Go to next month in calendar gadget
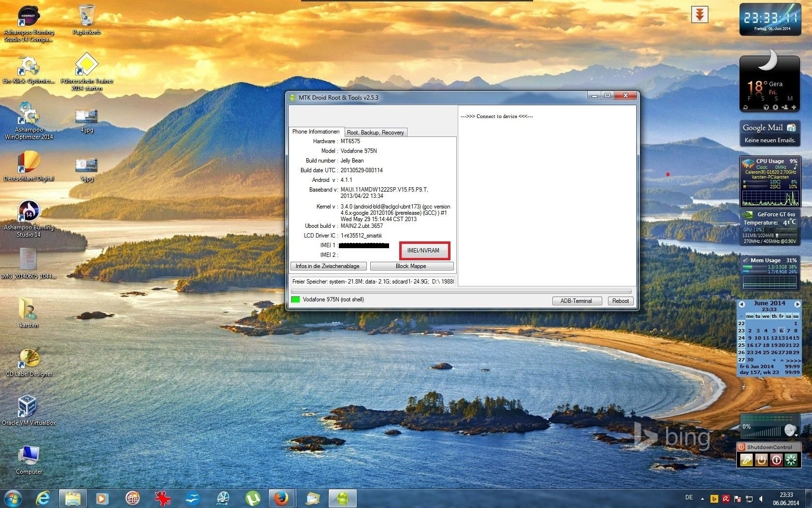 (x=797, y=304)
